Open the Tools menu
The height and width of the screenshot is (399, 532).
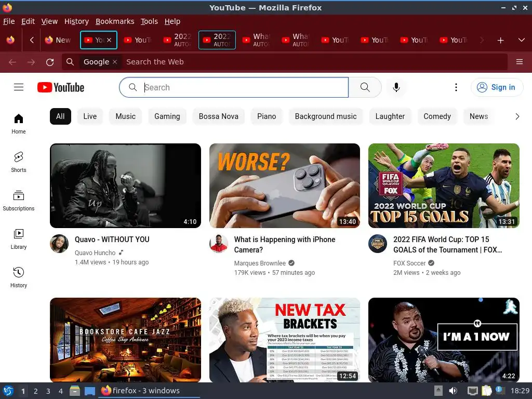149,21
